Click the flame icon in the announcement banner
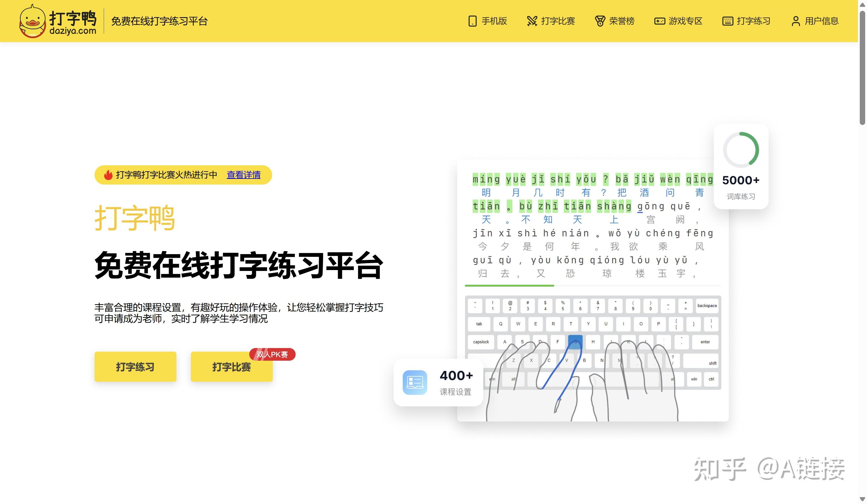The height and width of the screenshot is (504, 867). pos(108,175)
